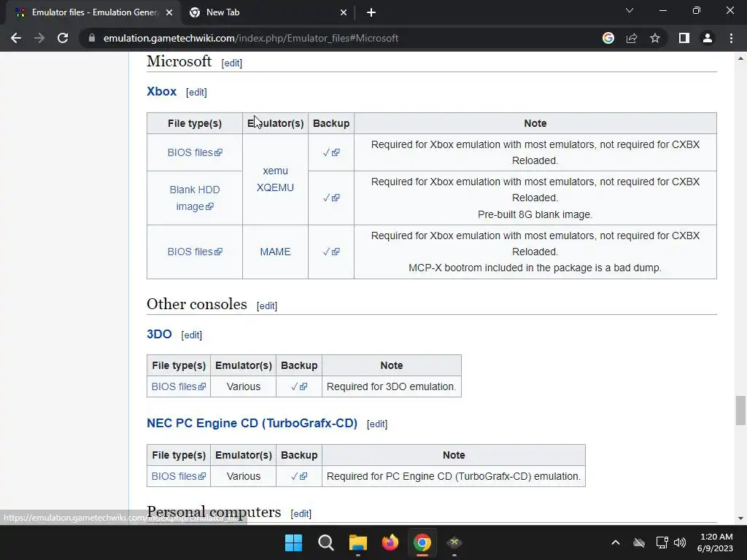Close the New Tab tab

(344, 13)
